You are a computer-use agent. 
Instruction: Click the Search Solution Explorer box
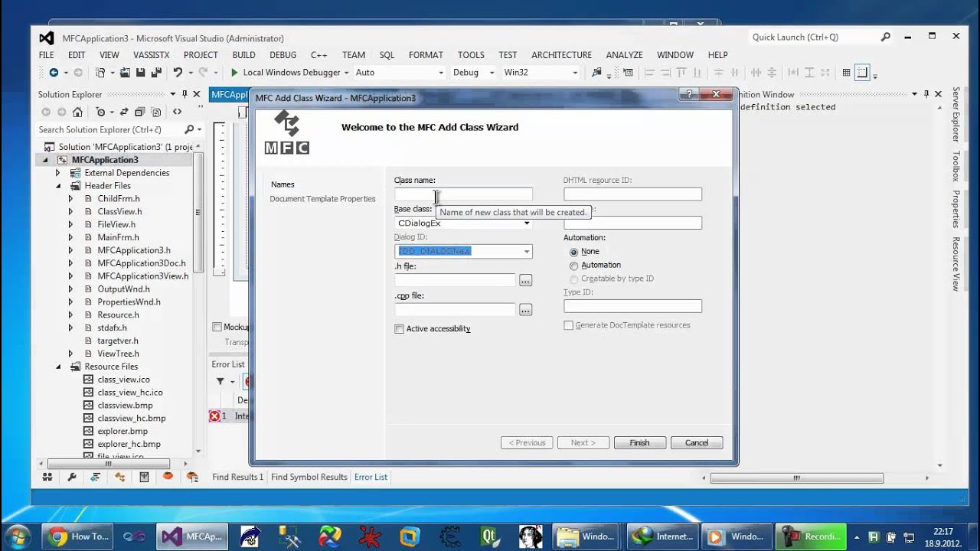coord(110,129)
